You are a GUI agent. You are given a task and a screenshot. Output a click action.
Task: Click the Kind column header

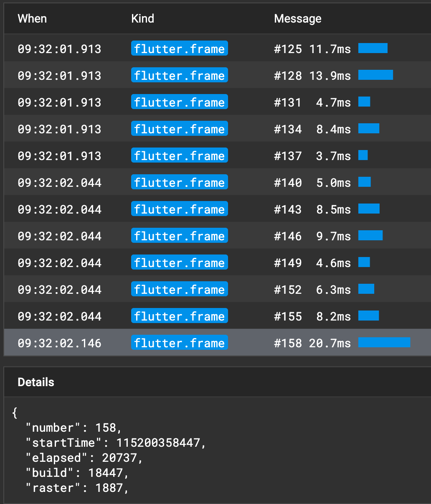142,18
